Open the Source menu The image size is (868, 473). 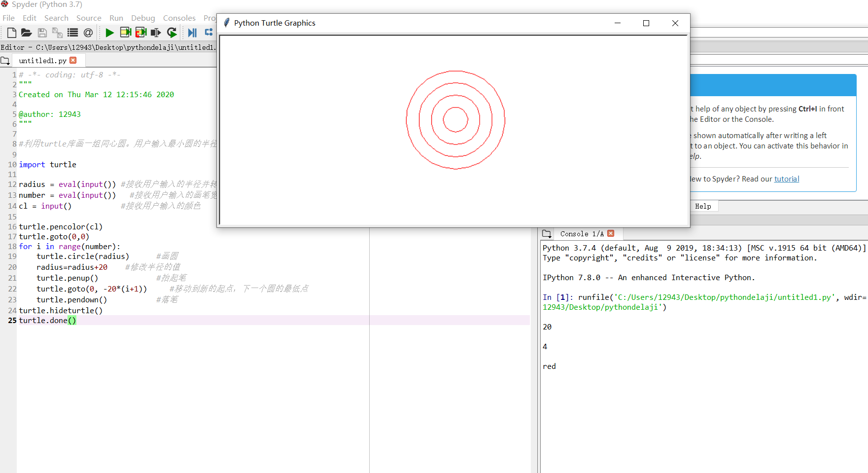89,18
